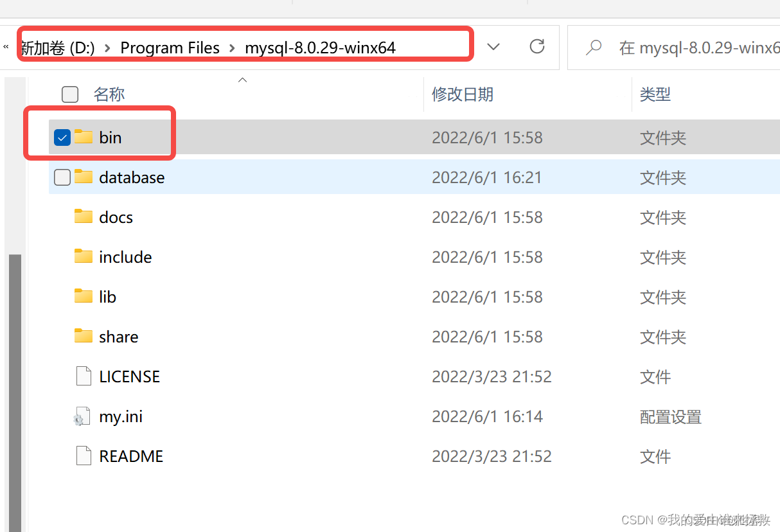Viewport: 780px width, 532px height.
Task: Expand the chevron after Program Files
Action: [x=232, y=48]
